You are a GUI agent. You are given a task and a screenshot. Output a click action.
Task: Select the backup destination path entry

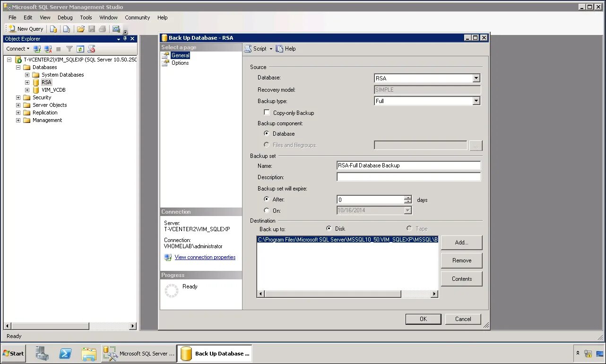347,240
